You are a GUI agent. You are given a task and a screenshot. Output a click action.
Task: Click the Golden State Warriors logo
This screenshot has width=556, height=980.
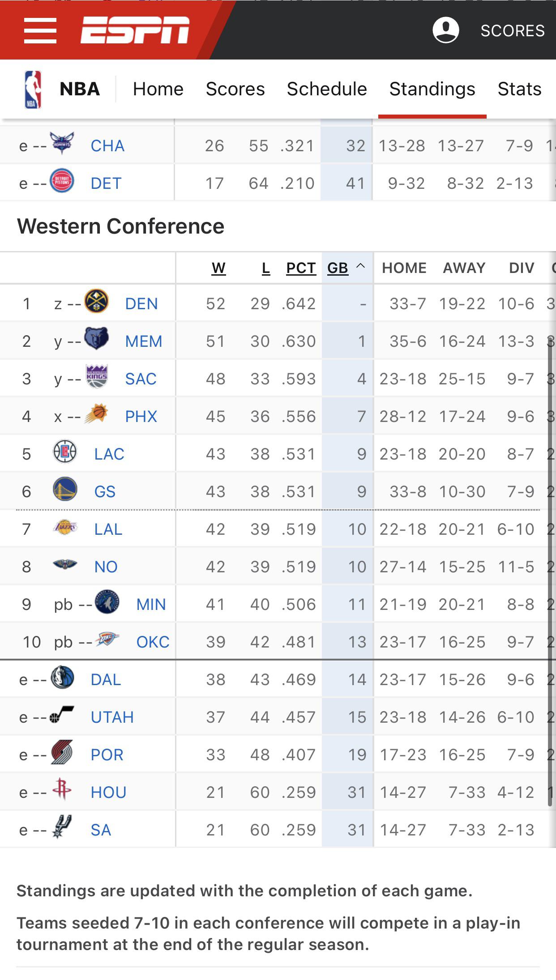(65, 489)
